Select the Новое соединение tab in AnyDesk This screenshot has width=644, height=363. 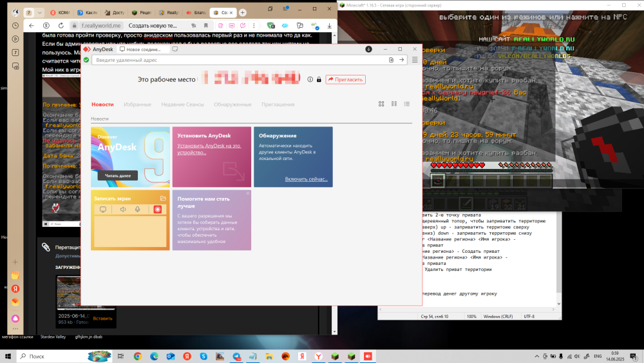pyautogui.click(x=142, y=49)
